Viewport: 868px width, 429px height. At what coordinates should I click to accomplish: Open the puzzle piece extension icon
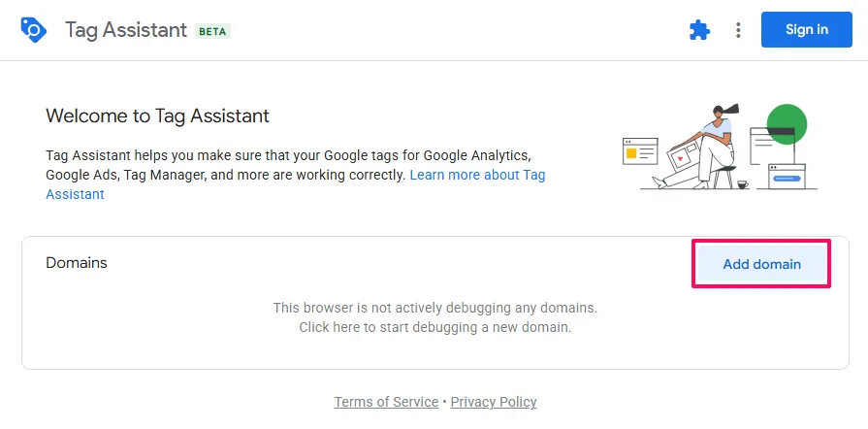(x=699, y=30)
